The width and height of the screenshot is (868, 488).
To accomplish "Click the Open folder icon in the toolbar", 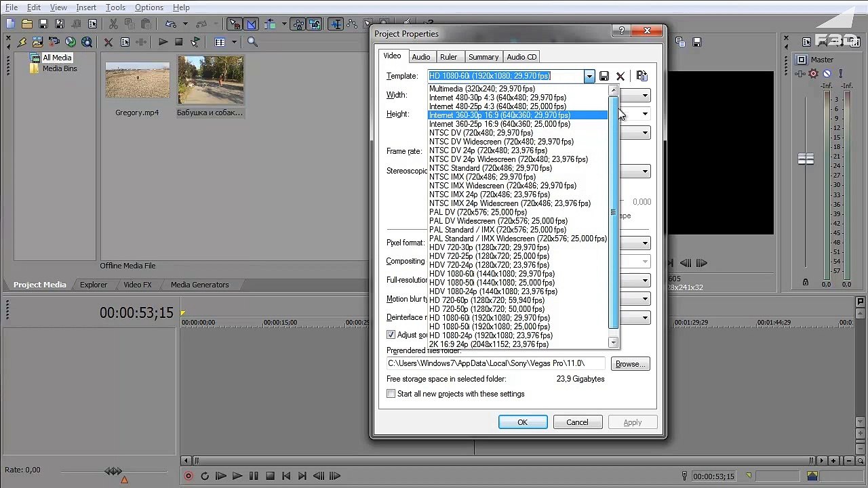I will [x=26, y=24].
